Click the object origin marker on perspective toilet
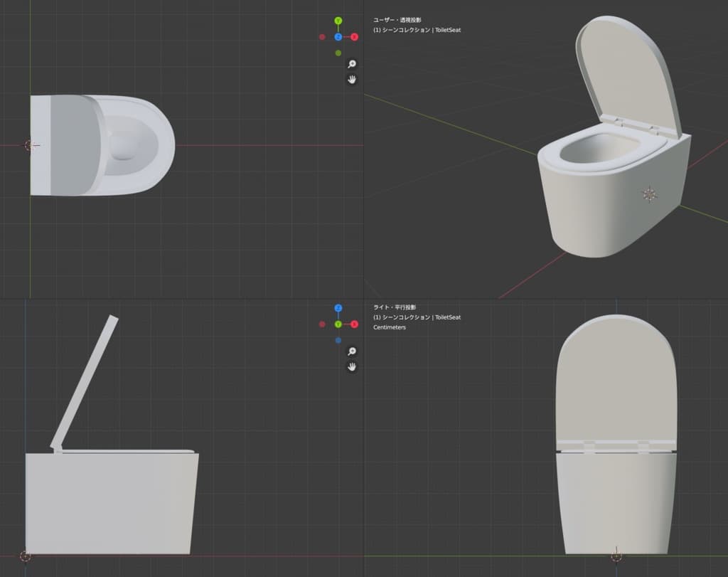 coord(649,194)
